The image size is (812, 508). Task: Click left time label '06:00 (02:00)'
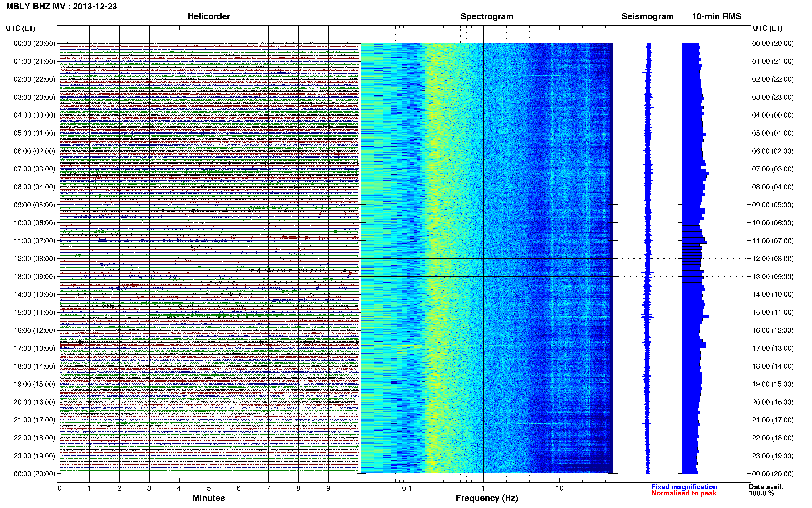click(34, 151)
